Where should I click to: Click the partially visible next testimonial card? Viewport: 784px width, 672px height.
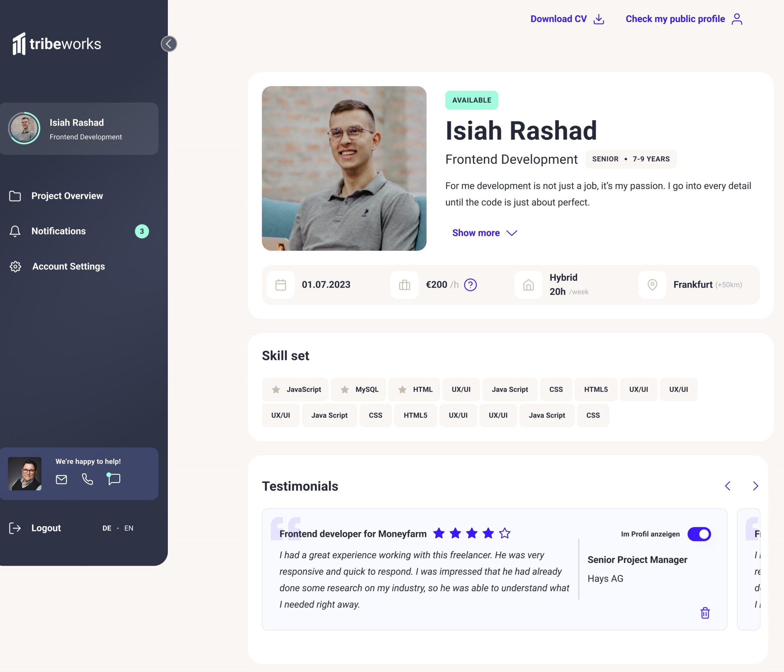[x=749, y=569]
